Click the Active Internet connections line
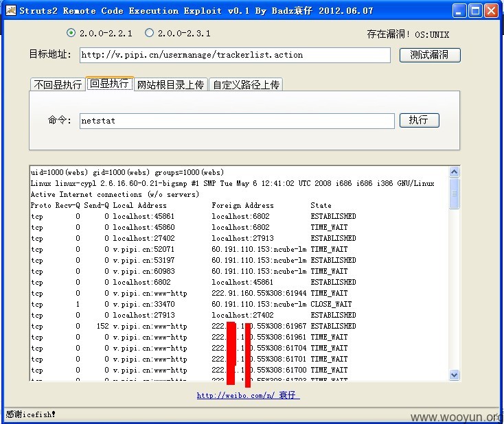 115,194
